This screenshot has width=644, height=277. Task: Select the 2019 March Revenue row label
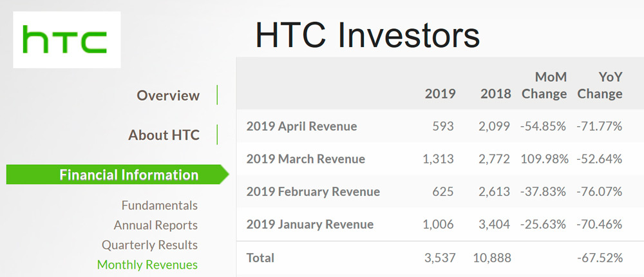[305, 159]
